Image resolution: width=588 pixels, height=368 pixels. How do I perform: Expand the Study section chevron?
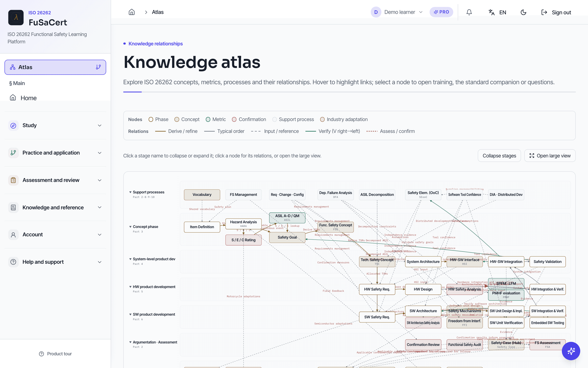click(x=100, y=125)
